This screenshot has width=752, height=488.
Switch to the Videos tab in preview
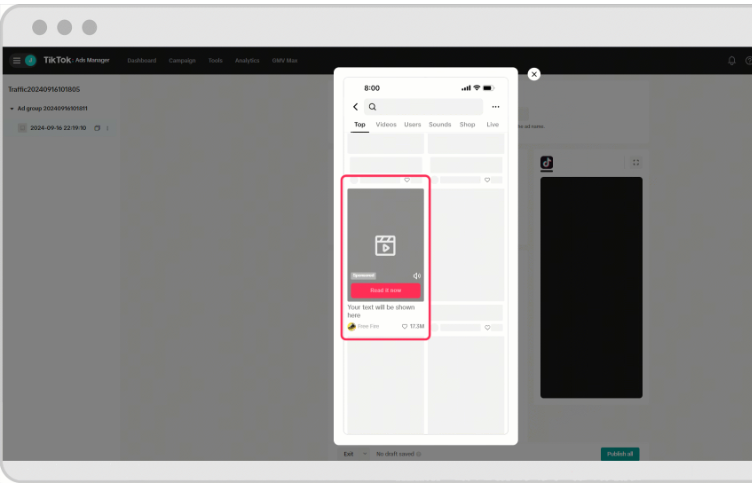pos(386,125)
